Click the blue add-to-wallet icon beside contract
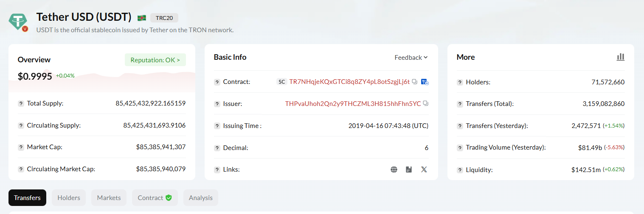This screenshot has width=644, height=214. tap(425, 82)
